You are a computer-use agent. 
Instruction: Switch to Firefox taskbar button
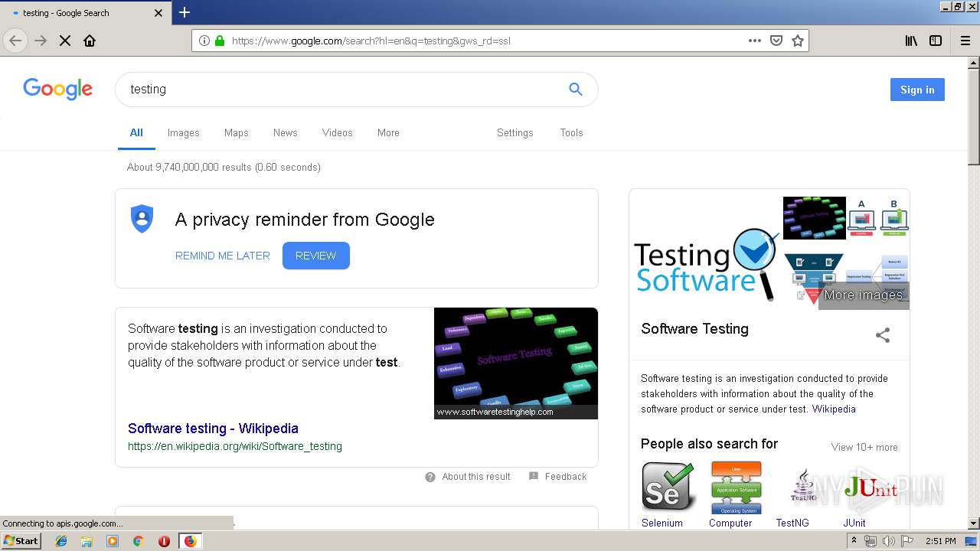pos(190,541)
